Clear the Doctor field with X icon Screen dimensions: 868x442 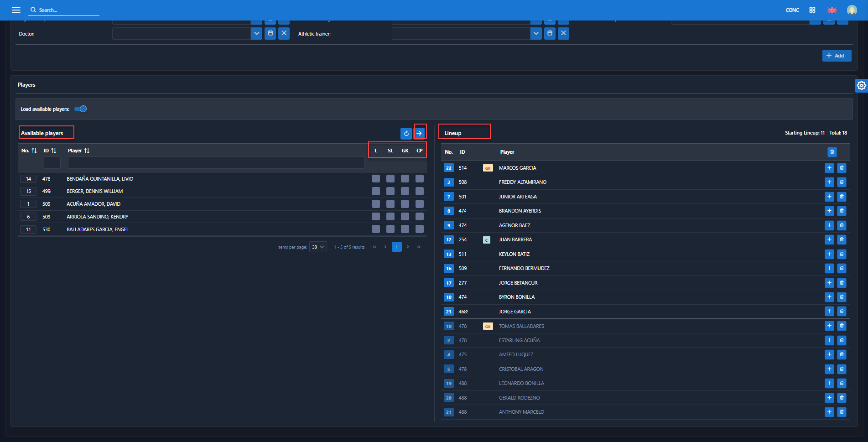[x=284, y=33]
